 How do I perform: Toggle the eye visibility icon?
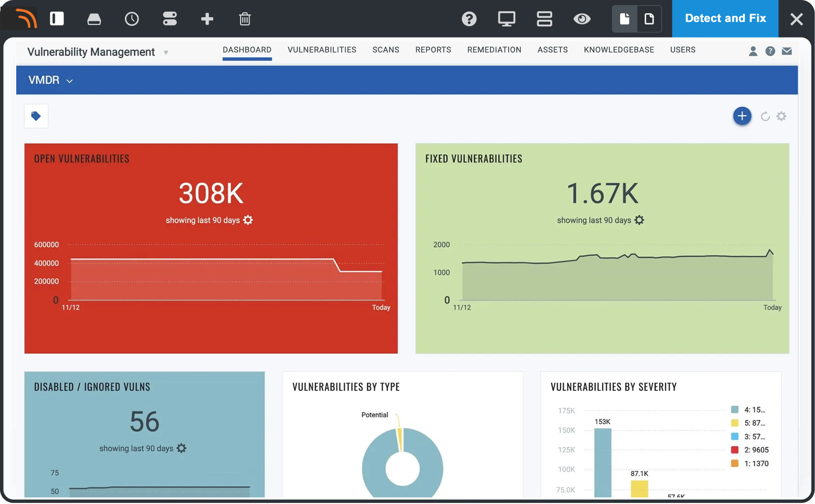[582, 19]
